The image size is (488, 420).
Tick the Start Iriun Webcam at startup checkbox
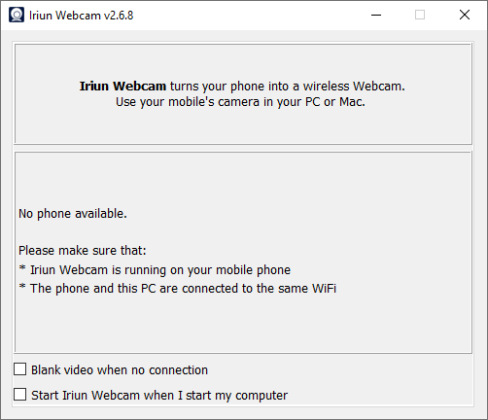click(x=20, y=395)
